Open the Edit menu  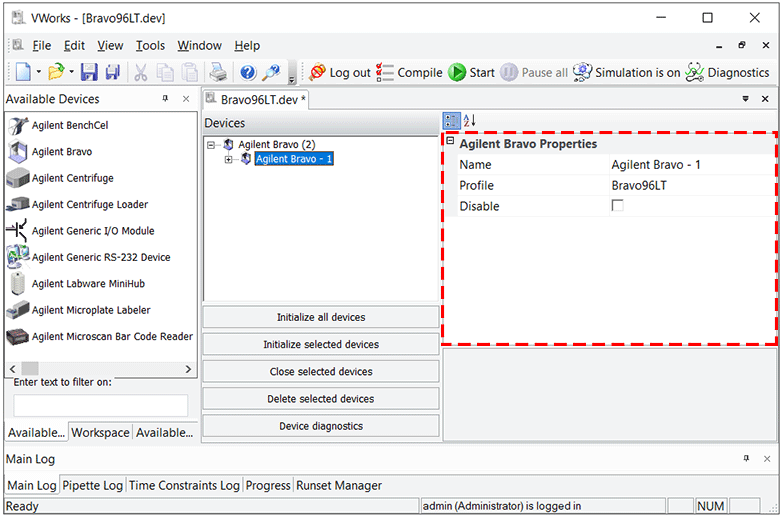tap(74, 46)
